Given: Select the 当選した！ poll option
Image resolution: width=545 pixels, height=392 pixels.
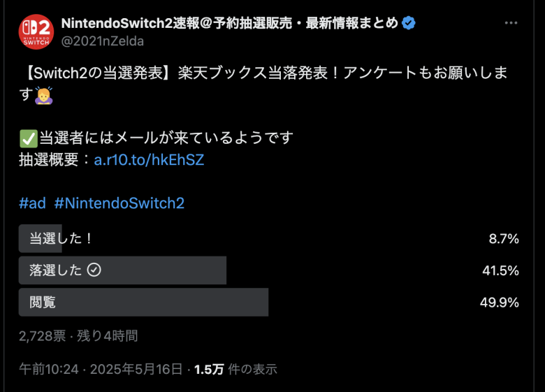Looking at the screenshot, I should (x=269, y=238).
